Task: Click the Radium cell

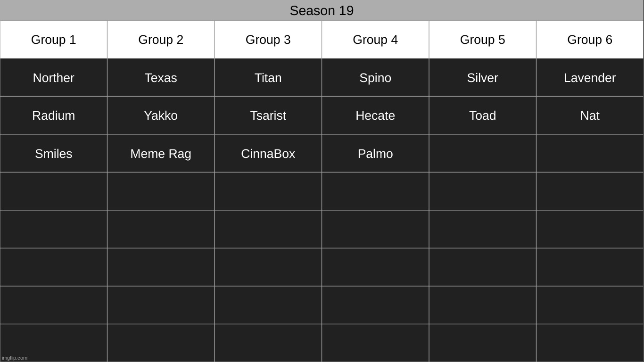Action: tap(54, 115)
